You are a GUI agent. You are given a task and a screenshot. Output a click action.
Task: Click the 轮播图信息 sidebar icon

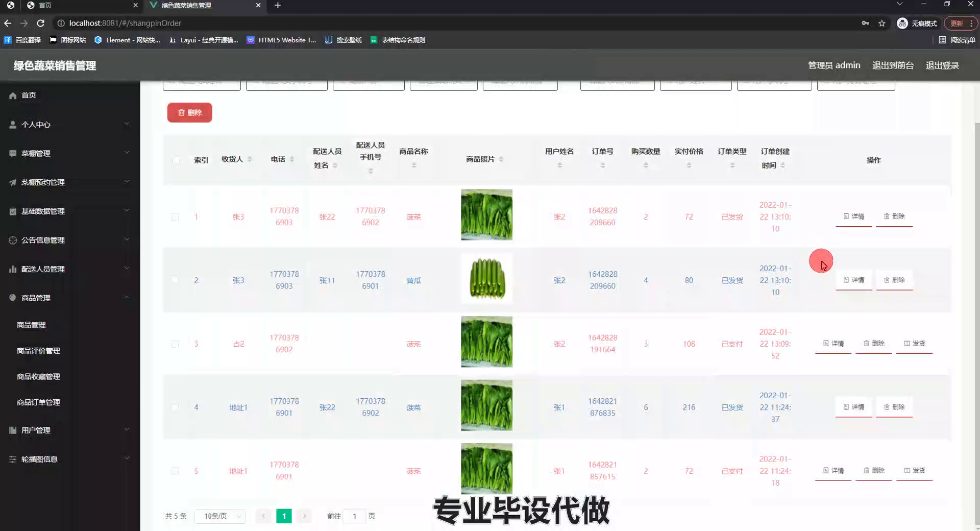tap(13, 460)
